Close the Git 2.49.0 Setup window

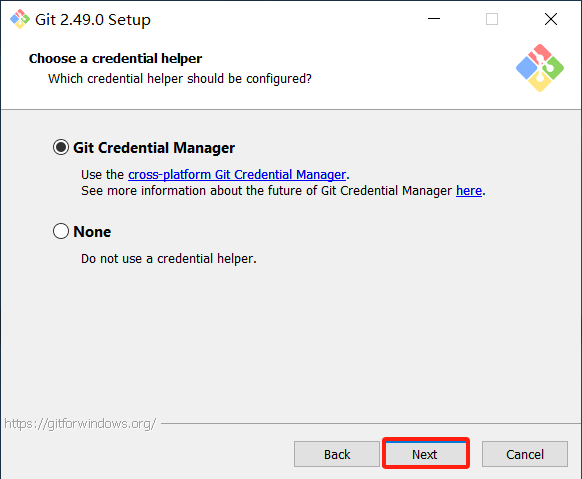[551, 19]
